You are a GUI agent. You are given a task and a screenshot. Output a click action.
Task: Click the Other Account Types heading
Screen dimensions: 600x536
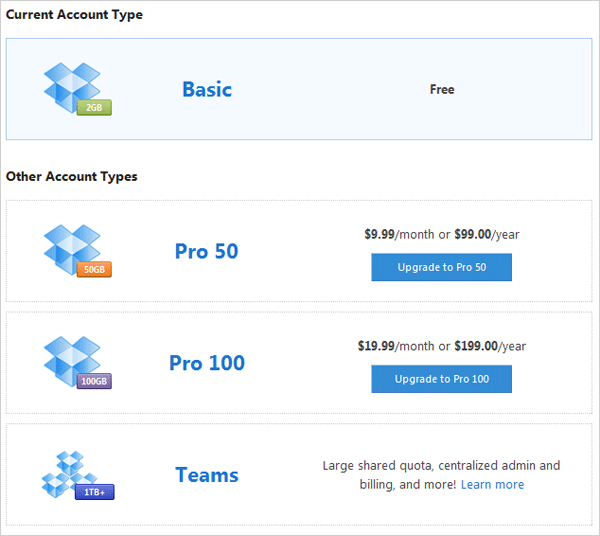(x=72, y=177)
